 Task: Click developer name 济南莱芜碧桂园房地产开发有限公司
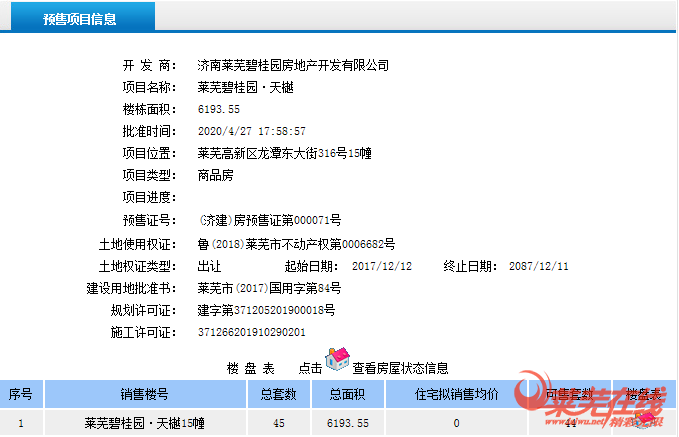click(293, 65)
